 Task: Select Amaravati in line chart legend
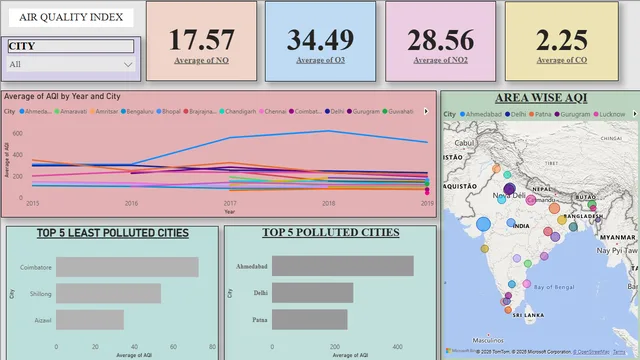[x=71, y=111]
